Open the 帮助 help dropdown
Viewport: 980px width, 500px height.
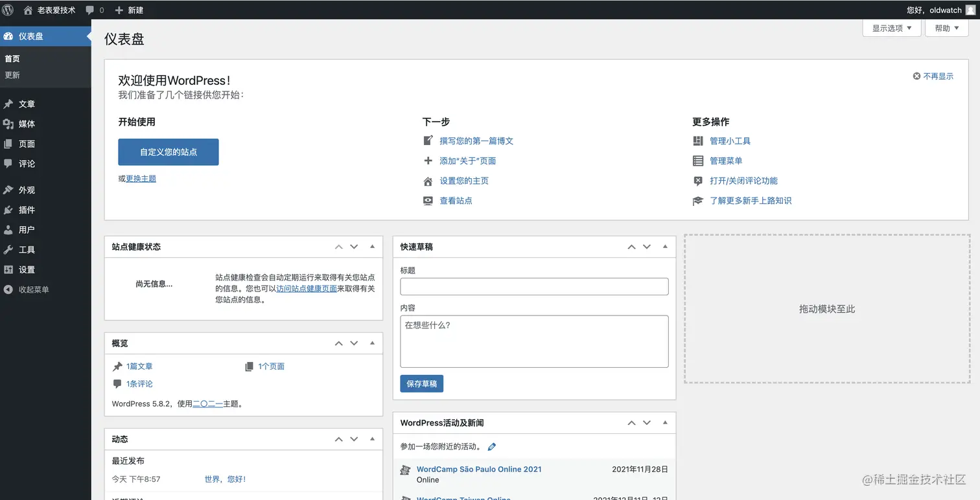[x=947, y=28]
